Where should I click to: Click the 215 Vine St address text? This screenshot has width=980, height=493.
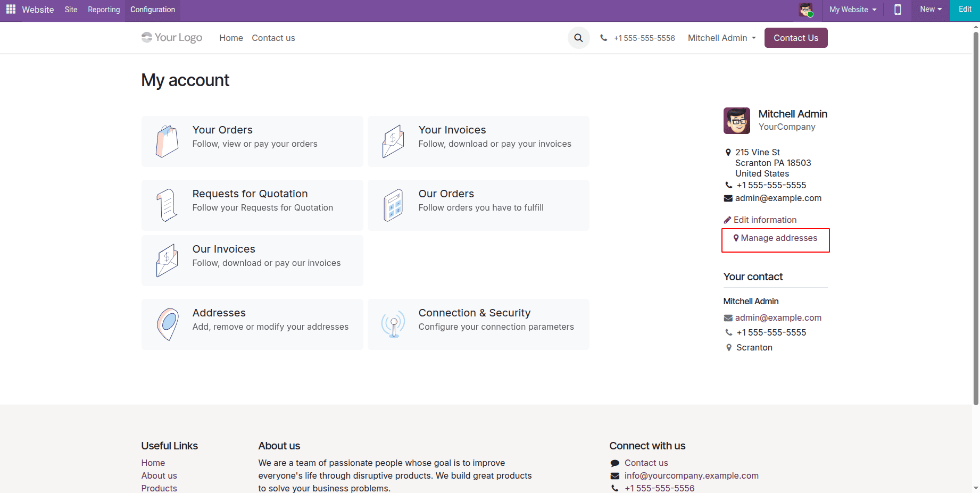coord(758,152)
